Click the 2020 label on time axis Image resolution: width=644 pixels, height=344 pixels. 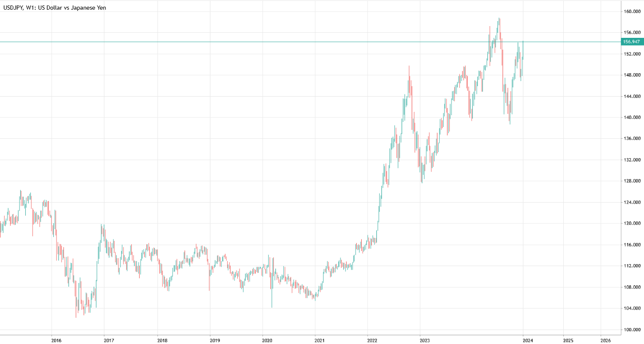pos(267,340)
